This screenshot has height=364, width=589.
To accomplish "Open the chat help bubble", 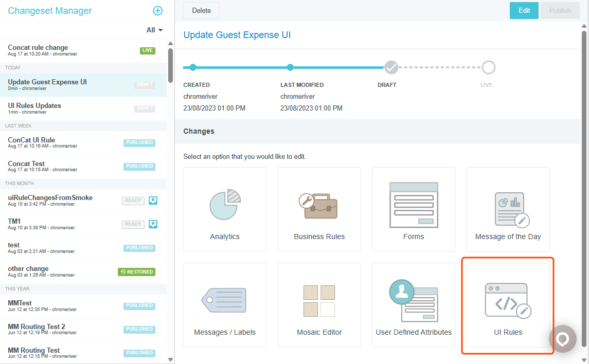I will tap(562, 339).
